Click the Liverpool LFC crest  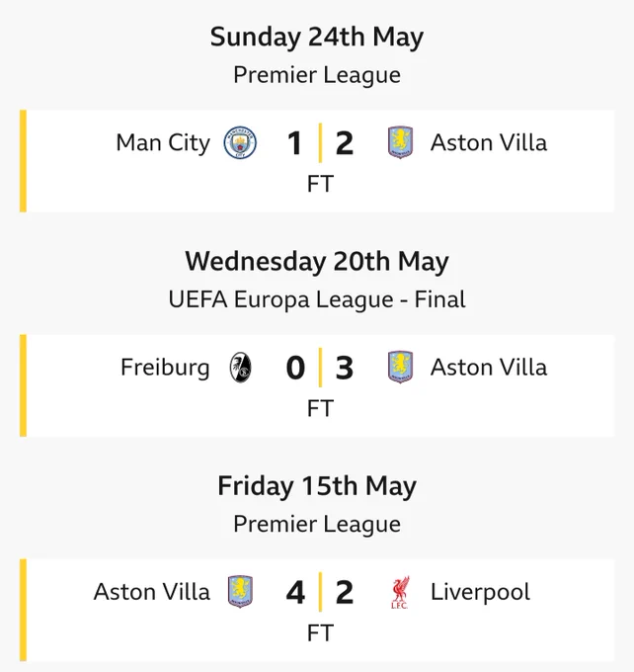400,592
